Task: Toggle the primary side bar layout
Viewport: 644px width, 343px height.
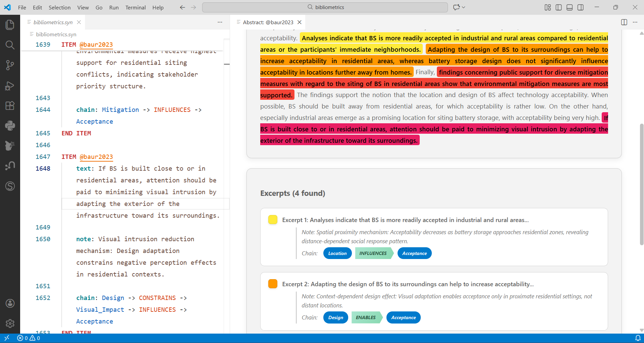Action: pyautogui.click(x=559, y=7)
